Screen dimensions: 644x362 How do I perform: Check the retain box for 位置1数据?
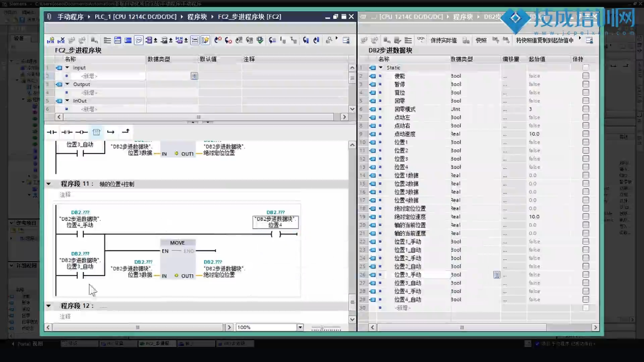[586, 175]
